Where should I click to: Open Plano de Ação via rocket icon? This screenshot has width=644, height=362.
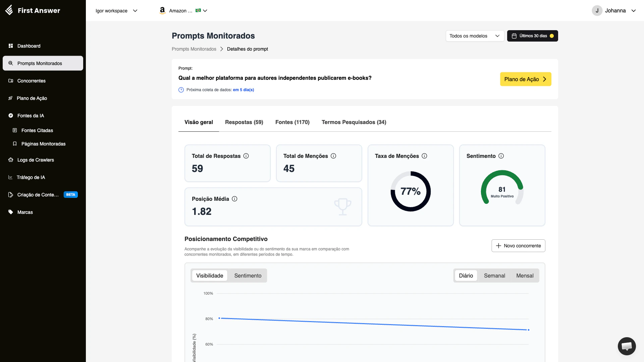pyautogui.click(x=10, y=98)
